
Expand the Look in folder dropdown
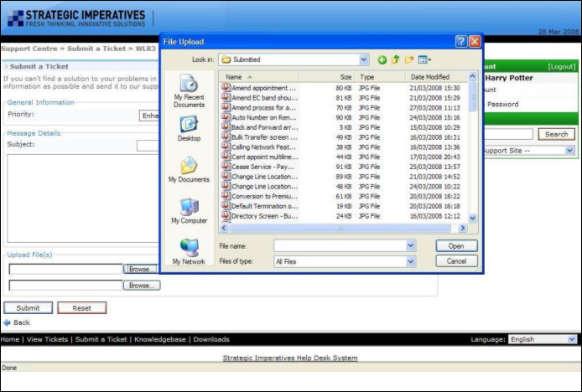point(364,59)
